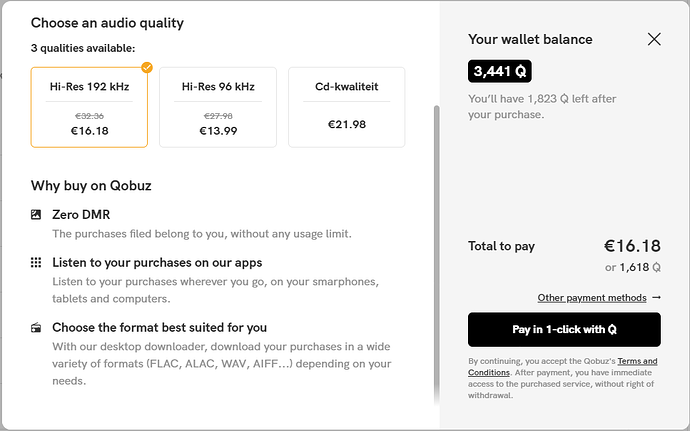Select the Hi-Res 192 kHz quality card
The image size is (690, 431).
tap(89, 107)
